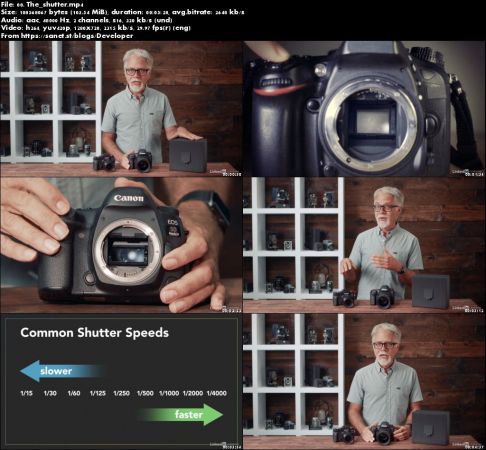
Task: Select the 1/60 shutter speed value
Action: point(74,393)
